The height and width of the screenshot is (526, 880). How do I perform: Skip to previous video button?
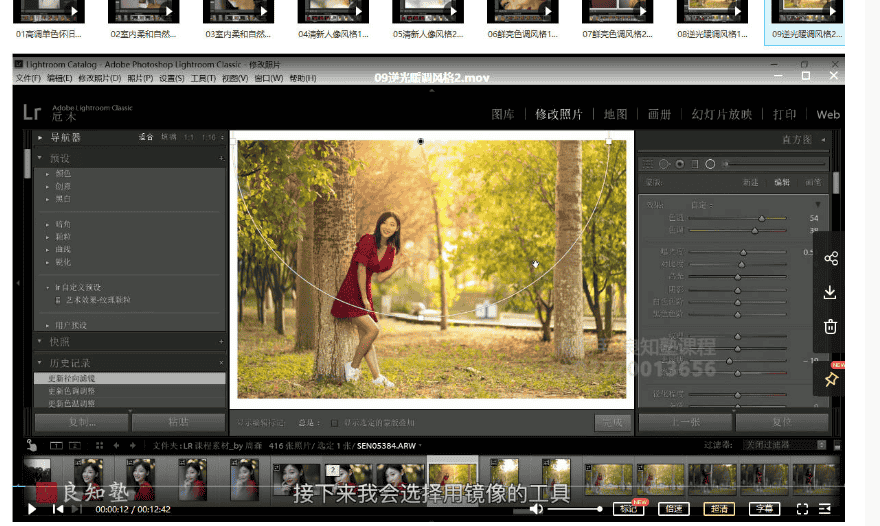(x=58, y=509)
